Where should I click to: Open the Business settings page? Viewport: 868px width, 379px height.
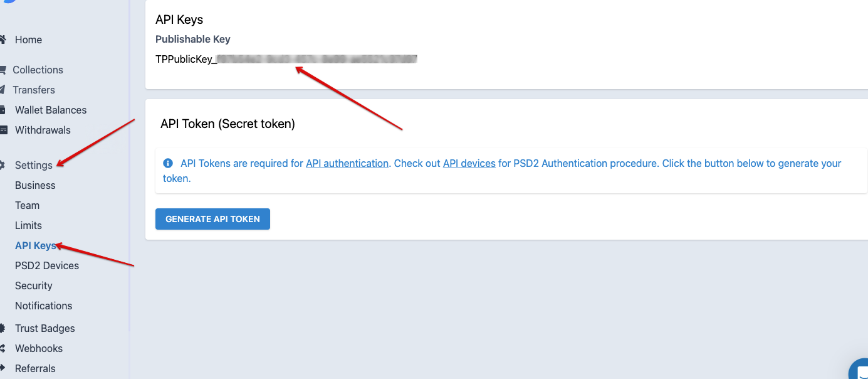coord(35,185)
